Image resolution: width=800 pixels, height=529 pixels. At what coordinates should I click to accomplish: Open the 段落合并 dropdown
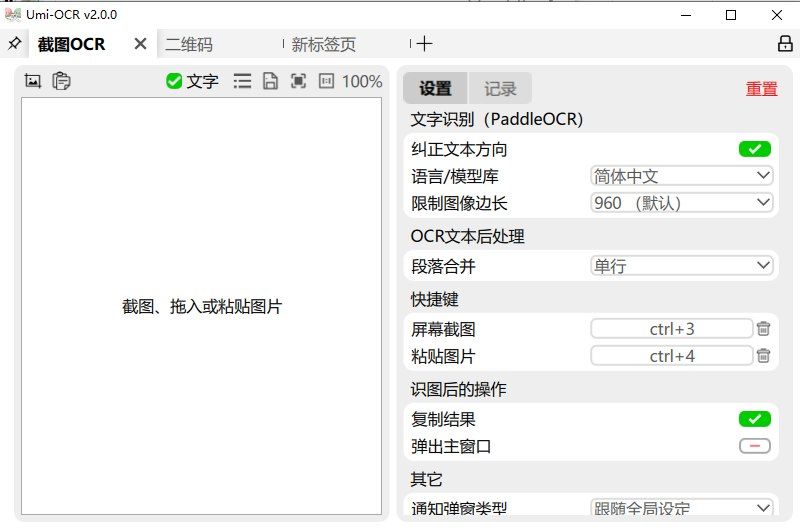(681, 266)
